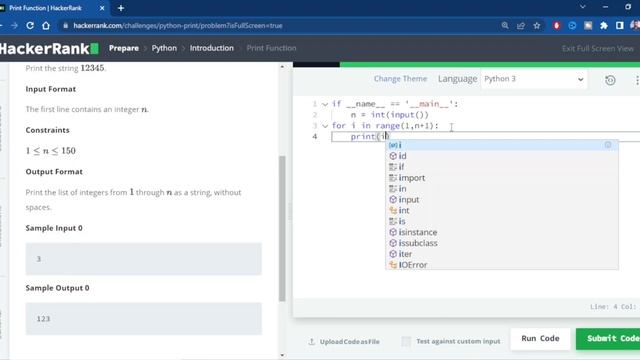Click the address bar URL
Image resolution: width=640 pixels, height=360 pixels.
pos(178,25)
